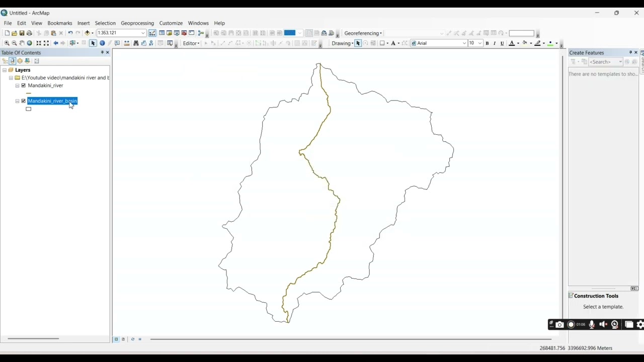Viewport: 644px width, 362px height.
Task: Open the Bookmarks menu
Action: [60, 23]
